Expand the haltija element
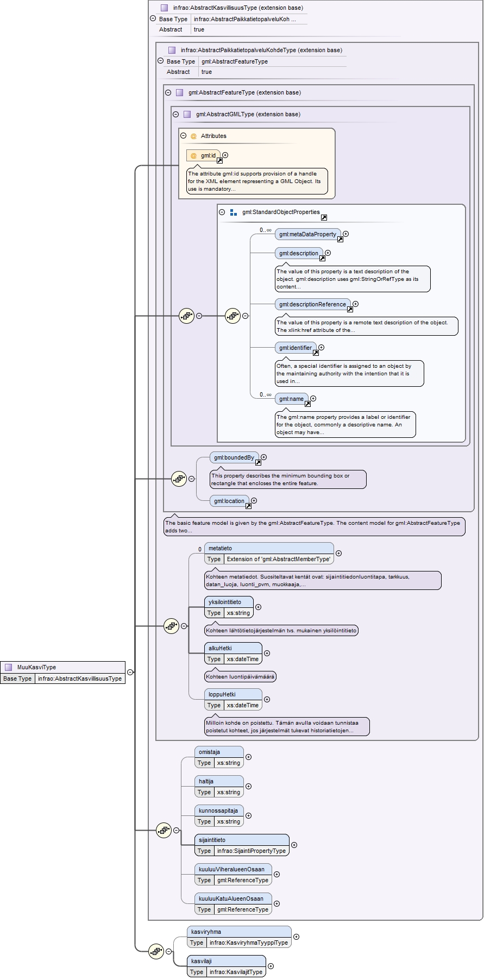Image resolution: width=484 pixels, height=980 pixels. pos(248,786)
